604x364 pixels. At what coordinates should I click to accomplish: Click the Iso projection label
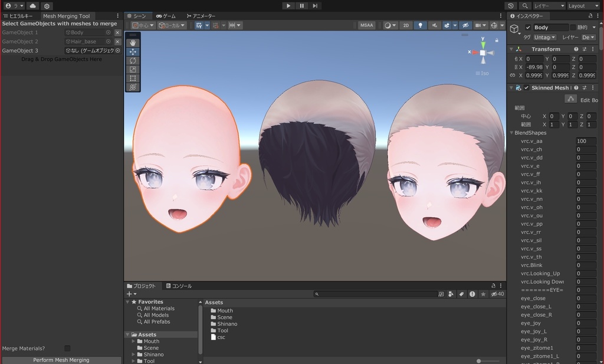pyautogui.click(x=482, y=73)
